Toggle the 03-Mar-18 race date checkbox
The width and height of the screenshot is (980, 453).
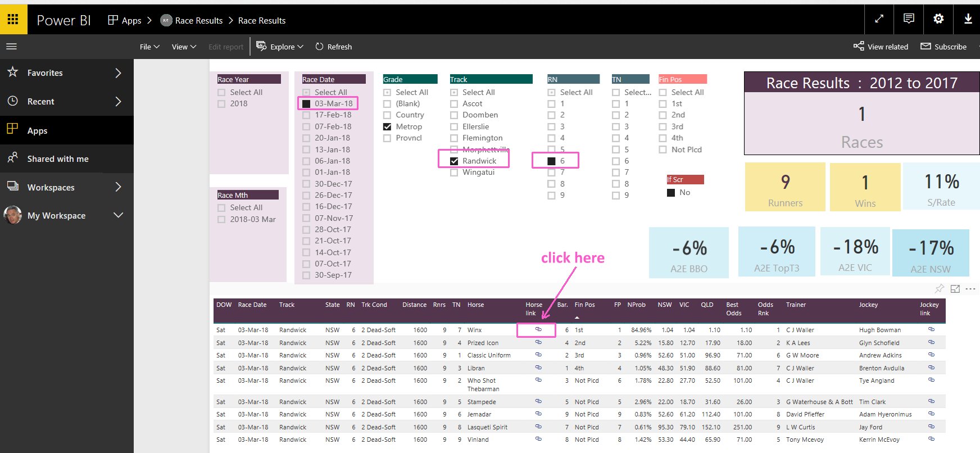(306, 103)
